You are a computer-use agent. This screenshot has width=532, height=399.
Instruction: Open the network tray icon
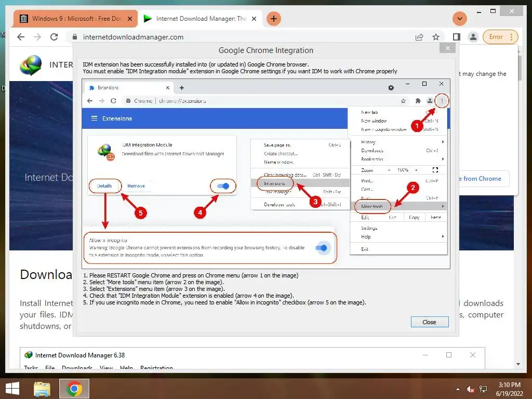(x=483, y=389)
